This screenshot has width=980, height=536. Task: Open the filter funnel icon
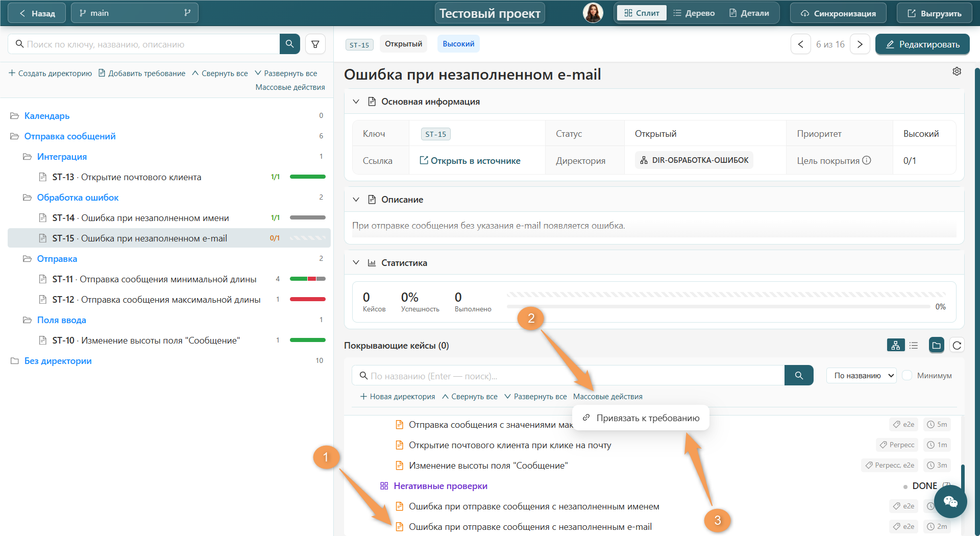315,44
